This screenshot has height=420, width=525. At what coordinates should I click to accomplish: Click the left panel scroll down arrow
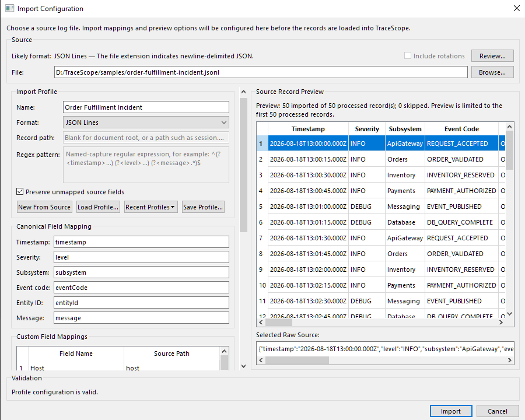[x=243, y=366]
